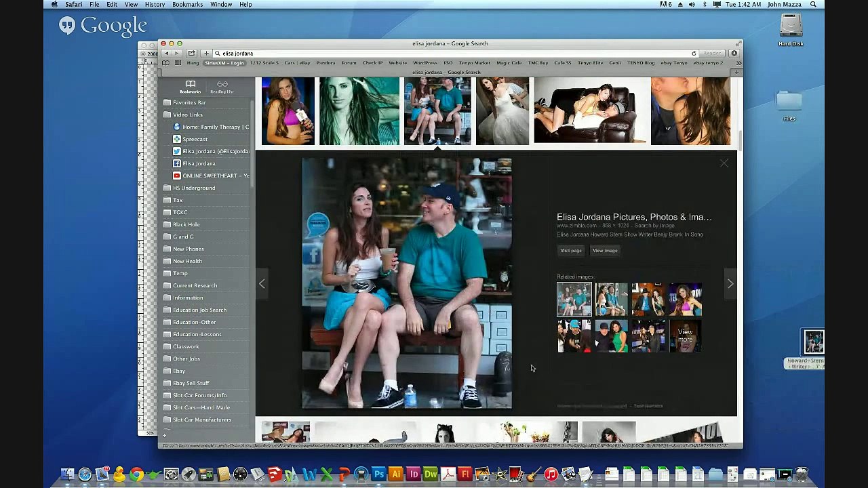The image size is (868, 488).
Task: Switch to the Bookmarks sidebar tab
Action: pyautogui.click(x=191, y=87)
